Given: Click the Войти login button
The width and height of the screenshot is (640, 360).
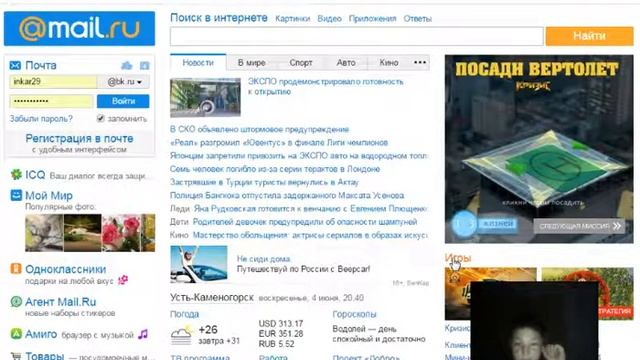Looking at the screenshot, I should pyautogui.click(x=123, y=101).
